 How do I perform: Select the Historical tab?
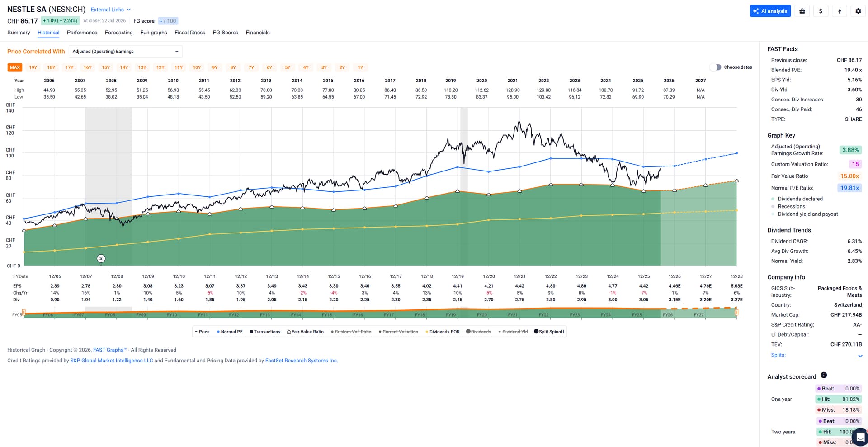click(x=48, y=33)
